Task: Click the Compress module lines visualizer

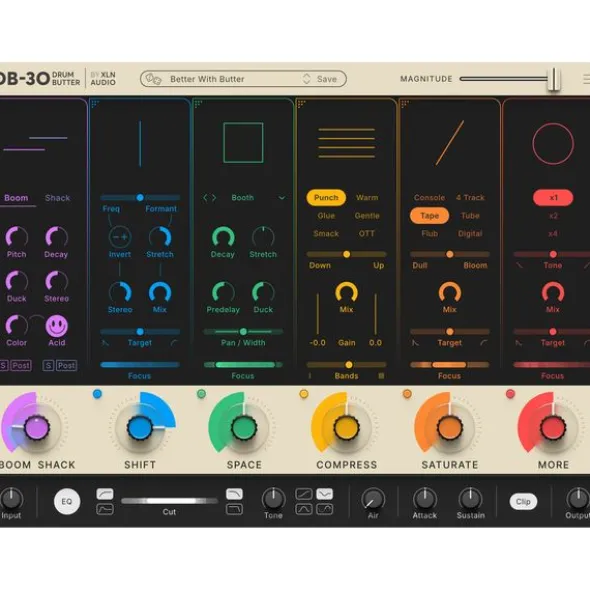Action: 346,143
